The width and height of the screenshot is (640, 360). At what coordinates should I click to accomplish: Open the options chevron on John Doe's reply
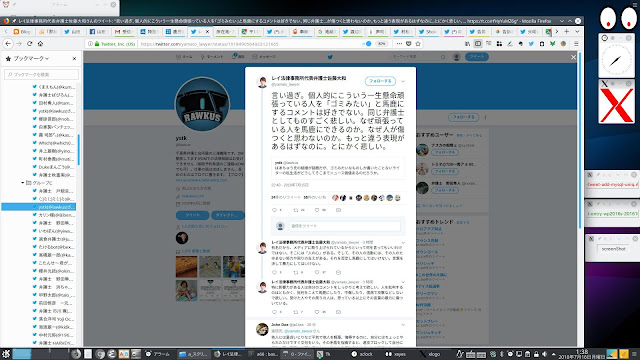(403, 325)
